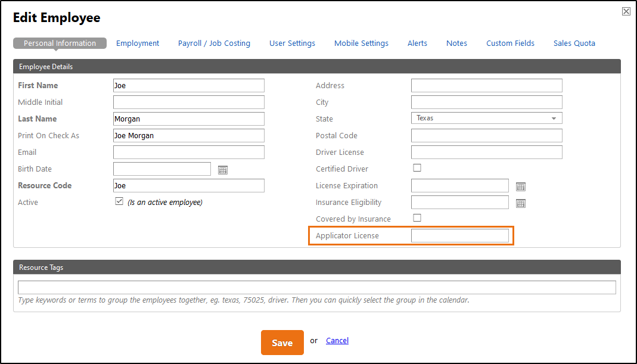The image size is (637, 364).
Task: View the Sales Quota tab
Action: click(574, 43)
